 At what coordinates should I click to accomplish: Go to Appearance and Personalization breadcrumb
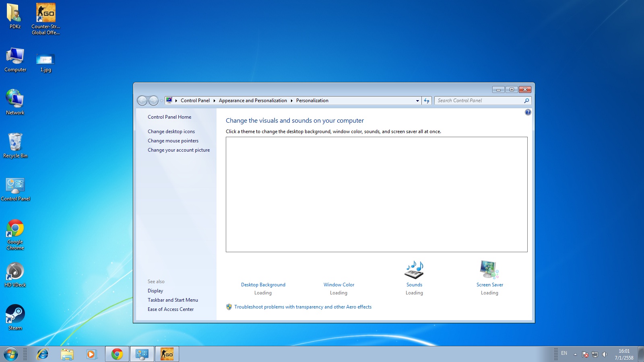pyautogui.click(x=253, y=101)
